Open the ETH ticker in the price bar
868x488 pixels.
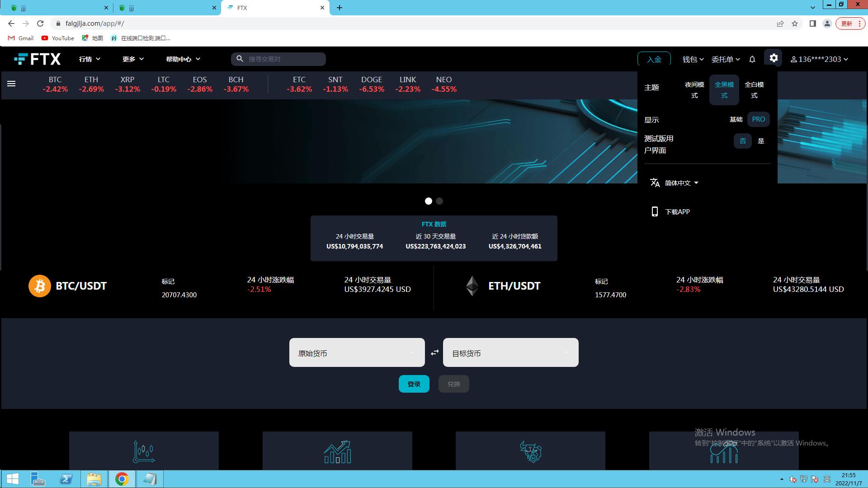click(x=91, y=84)
